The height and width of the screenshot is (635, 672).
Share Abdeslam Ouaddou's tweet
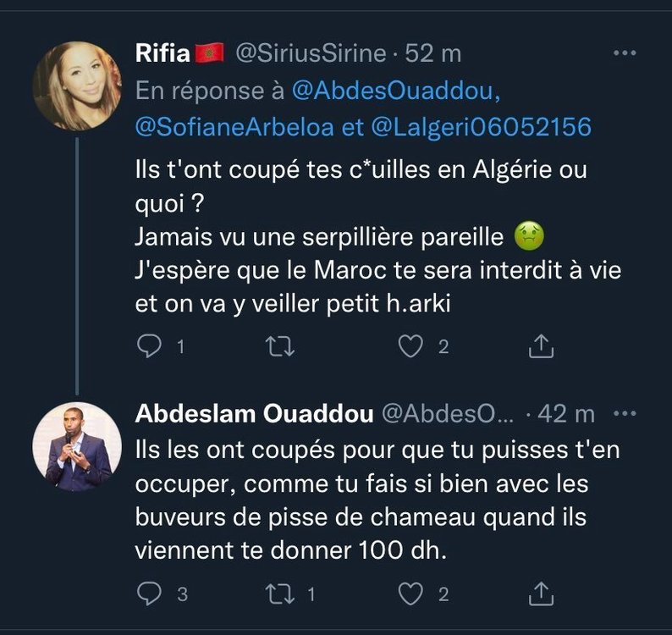pyautogui.click(x=541, y=594)
